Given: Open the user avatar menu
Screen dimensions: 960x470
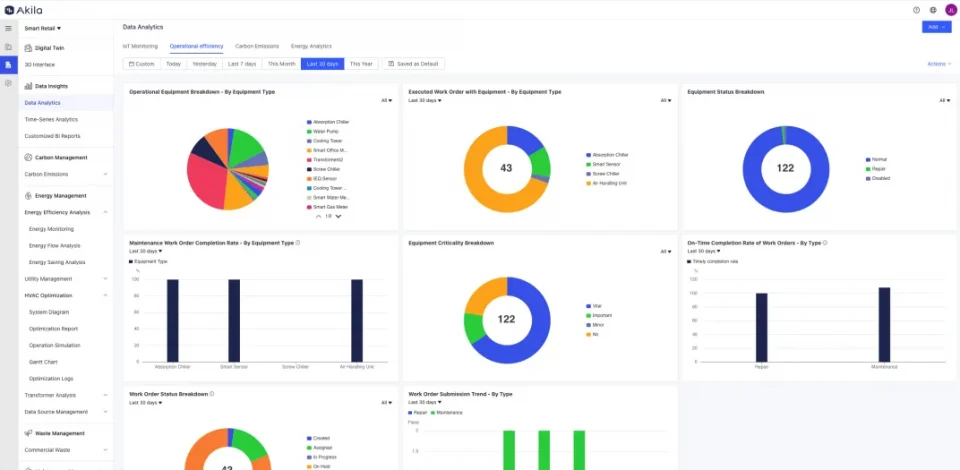Looking at the screenshot, I should (950, 10).
